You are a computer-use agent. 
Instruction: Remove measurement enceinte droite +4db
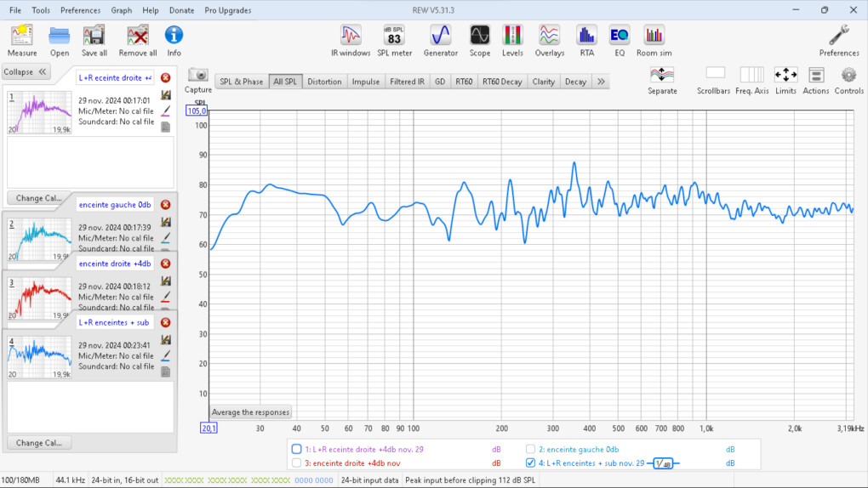coord(166,264)
